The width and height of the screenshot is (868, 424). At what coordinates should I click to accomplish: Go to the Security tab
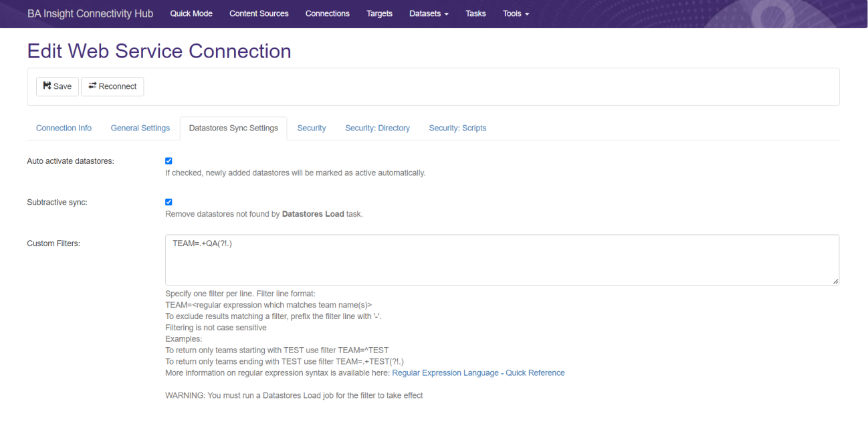312,128
